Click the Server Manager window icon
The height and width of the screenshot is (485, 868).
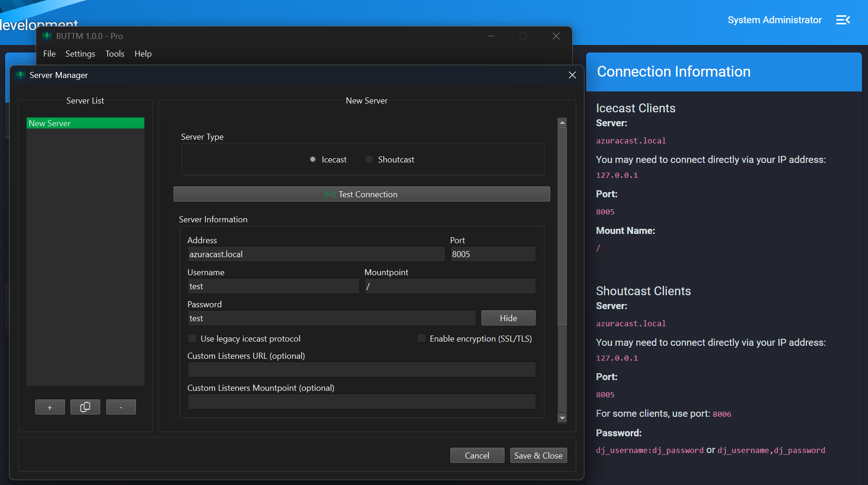click(x=20, y=75)
